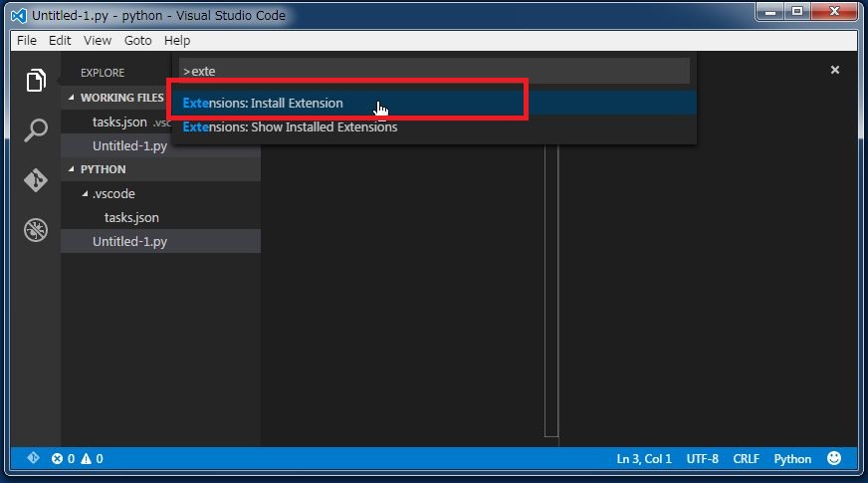
Task: Open tasks.json in Working Files
Action: click(119, 121)
